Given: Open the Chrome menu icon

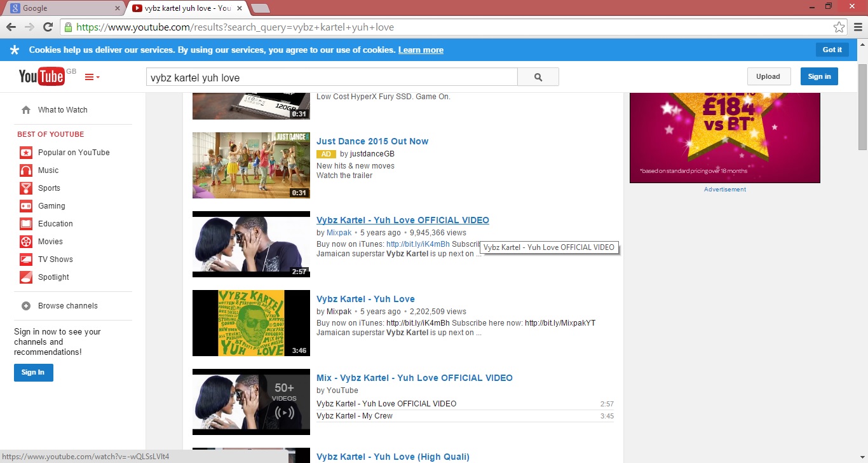Looking at the screenshot, I should click(858, 27).
